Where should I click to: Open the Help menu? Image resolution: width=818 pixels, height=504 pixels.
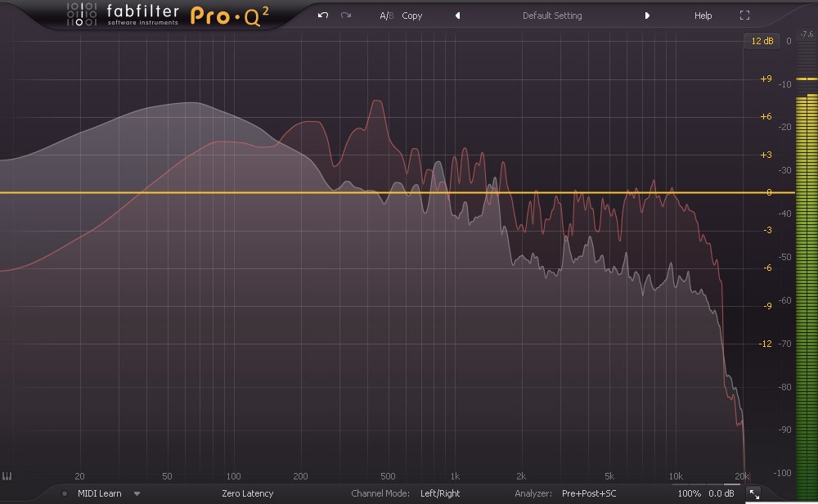[x=703, y=16]
